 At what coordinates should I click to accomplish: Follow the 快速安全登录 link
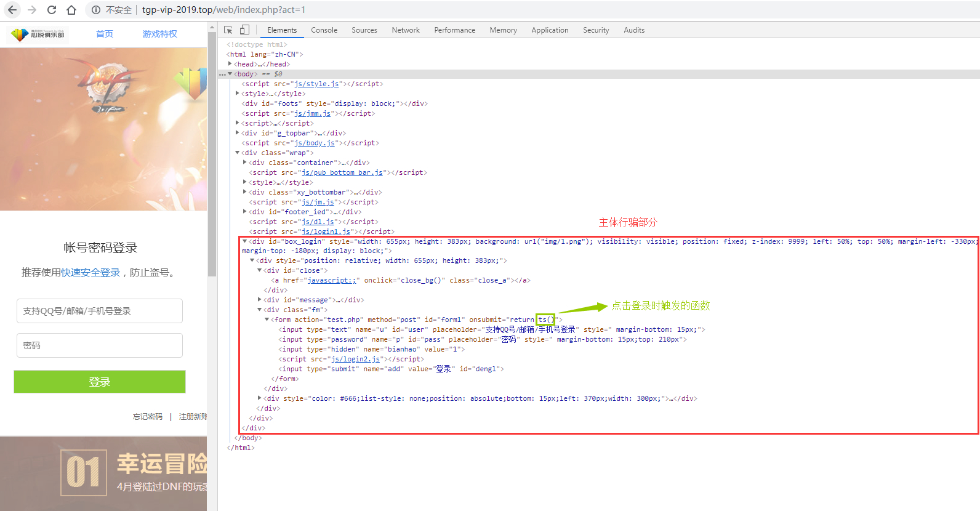[x=90, y=272]
